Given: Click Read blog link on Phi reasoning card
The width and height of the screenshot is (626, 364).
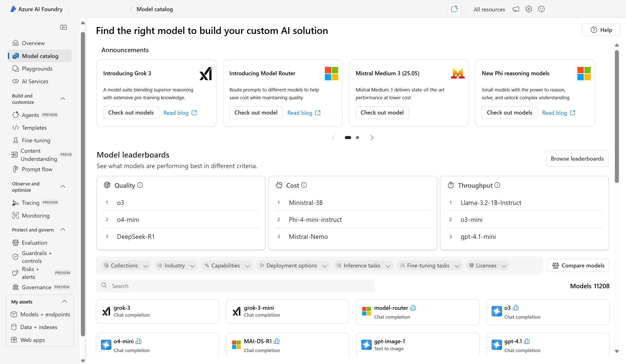Looking at the screenshot, I should (x=559, y=113).
